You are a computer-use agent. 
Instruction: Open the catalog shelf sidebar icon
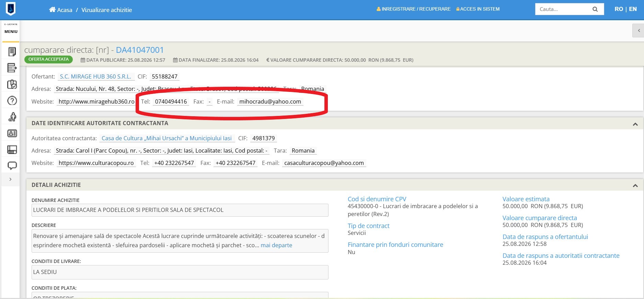12,149
